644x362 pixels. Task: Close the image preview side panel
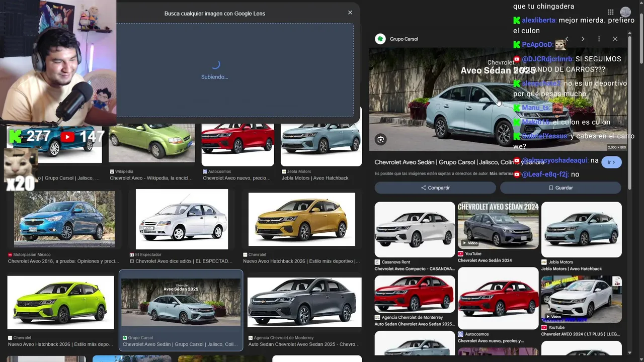point(615,39)
